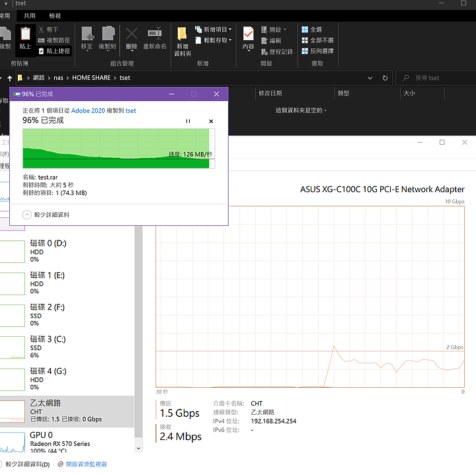Click the Refresh button in address bar
The height and width of the screenshot is (473, 476).
click(385, 78)
